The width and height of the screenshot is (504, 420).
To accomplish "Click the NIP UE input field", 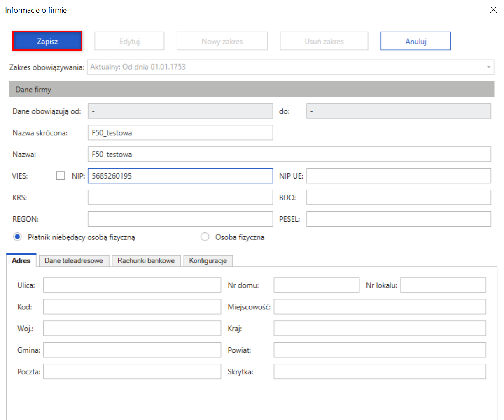I will [x=398, y=176].
